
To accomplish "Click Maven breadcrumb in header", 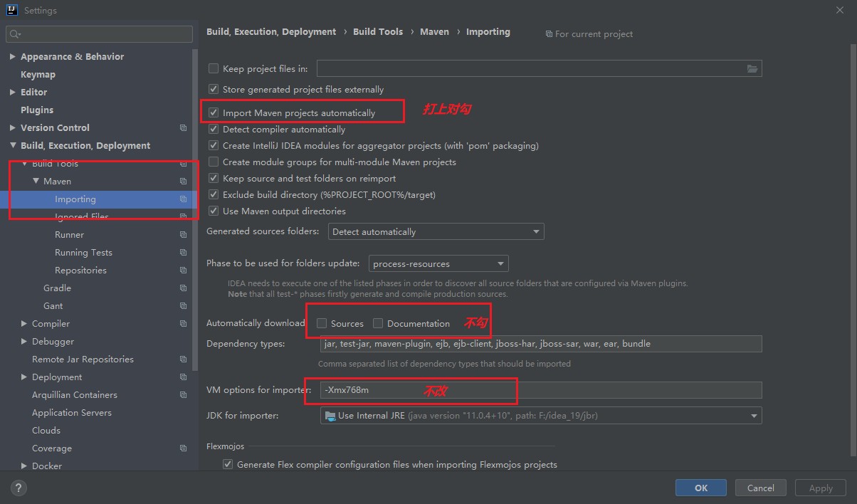I will [x=434, y=32].
